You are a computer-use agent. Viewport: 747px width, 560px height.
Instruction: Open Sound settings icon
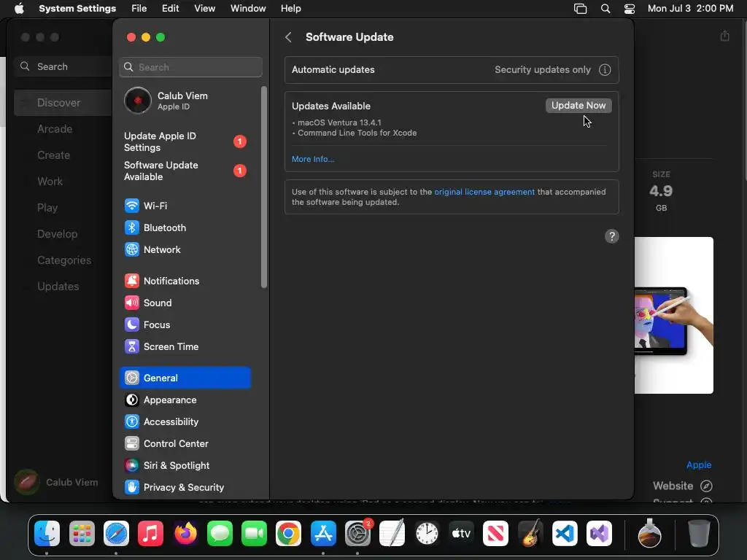(132, 303)
